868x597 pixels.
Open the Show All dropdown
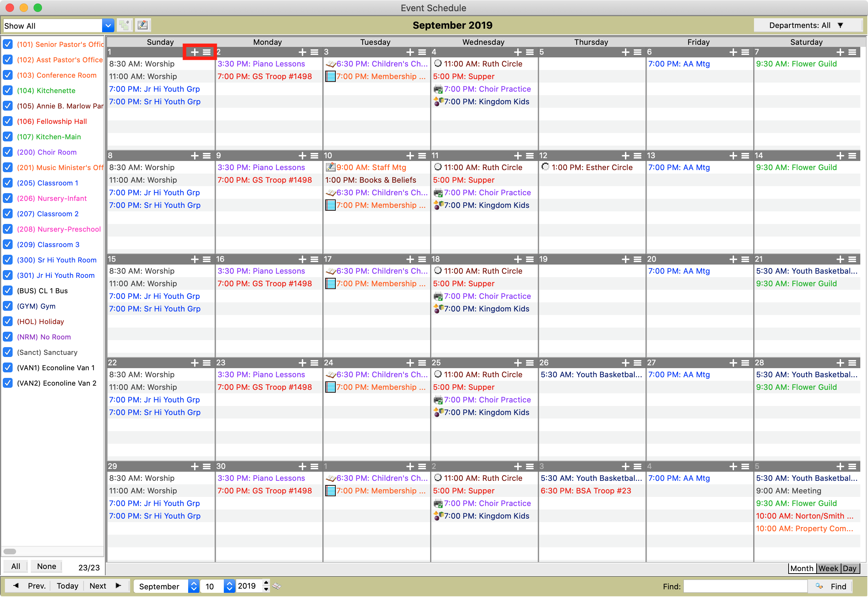(108, 26)
